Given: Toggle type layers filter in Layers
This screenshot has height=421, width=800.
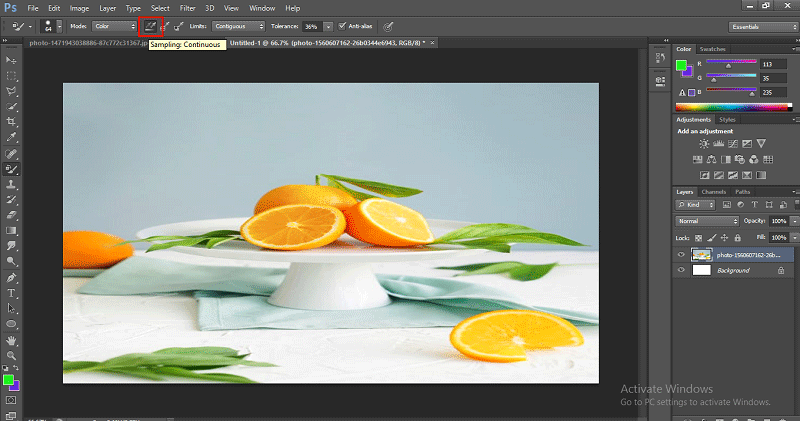Looking at the screenshot, I should click(x=755, y=205).
